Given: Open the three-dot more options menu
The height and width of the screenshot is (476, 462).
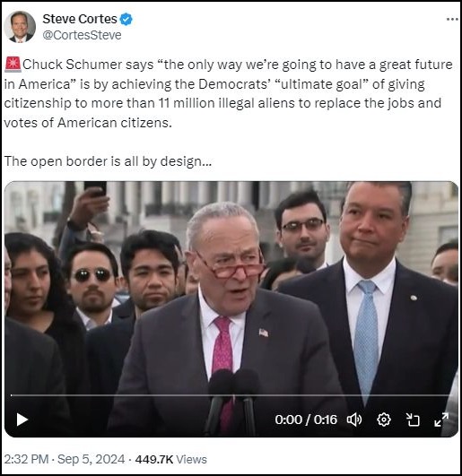Looking at the screenshot, I should pyautogui.click(x=452, y=20).
